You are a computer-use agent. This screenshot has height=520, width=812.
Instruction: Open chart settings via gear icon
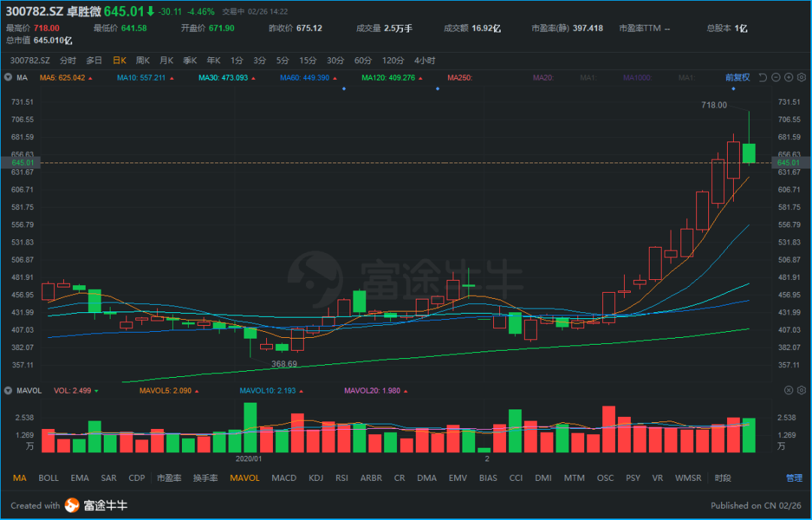801,77
